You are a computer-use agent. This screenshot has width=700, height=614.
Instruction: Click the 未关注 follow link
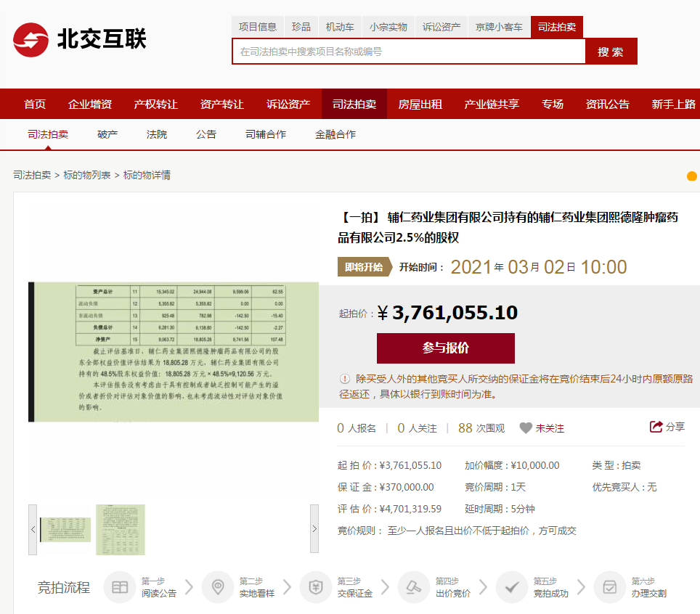(550, 428)
